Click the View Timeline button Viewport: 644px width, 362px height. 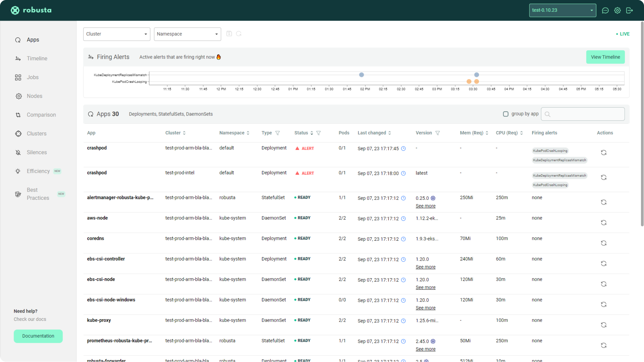pyautogui.click(x=605, y=57)
